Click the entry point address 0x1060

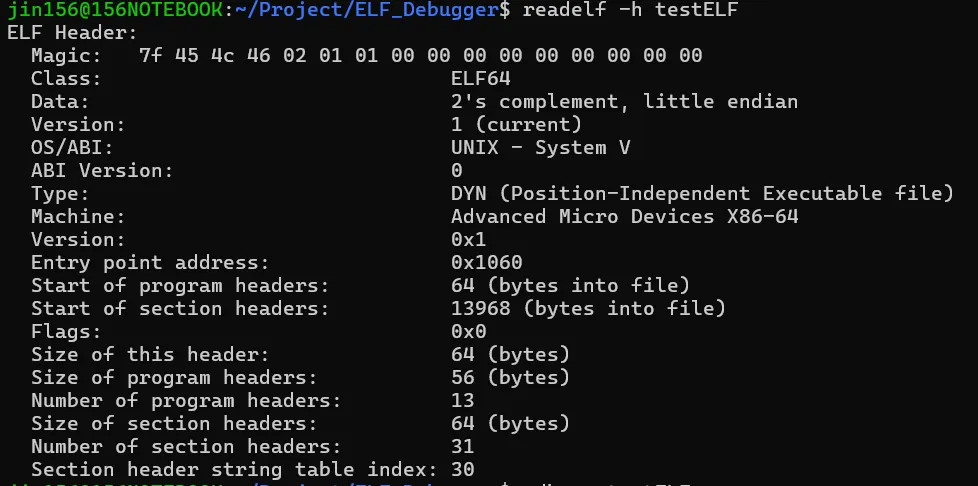point(487,263)
